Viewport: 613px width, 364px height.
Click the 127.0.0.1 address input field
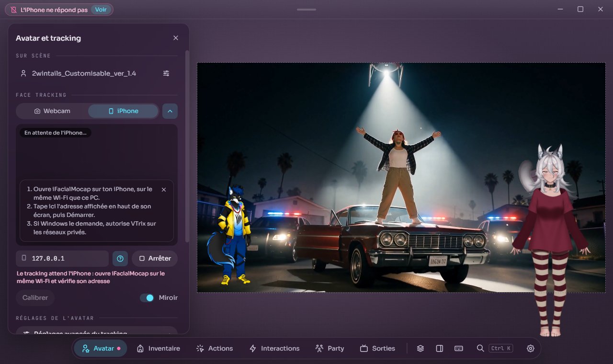62,259
